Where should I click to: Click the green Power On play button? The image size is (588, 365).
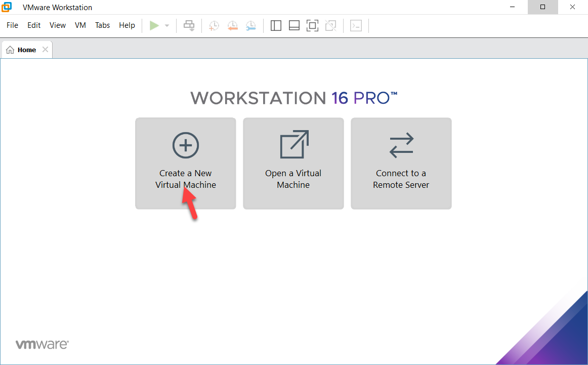[154, 26]
